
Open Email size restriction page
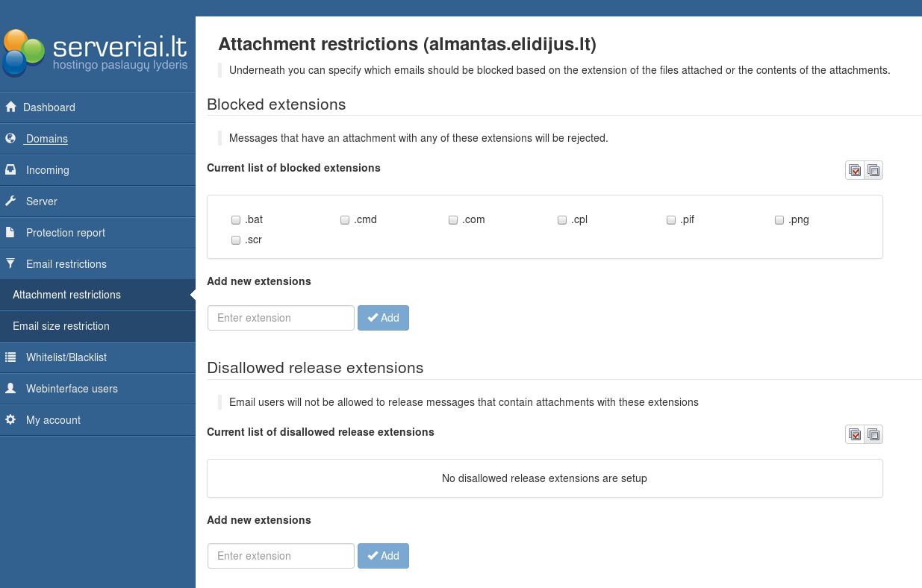click(x=61, y=326)
